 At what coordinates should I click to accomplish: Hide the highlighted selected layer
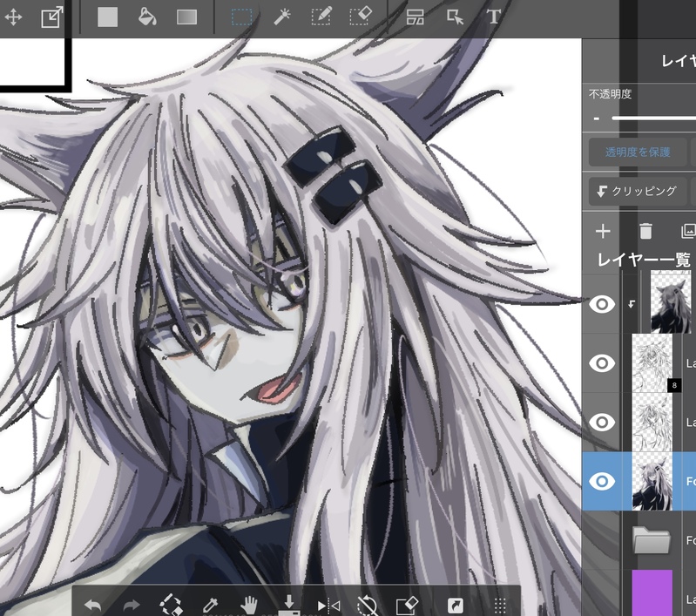(602, 481)
